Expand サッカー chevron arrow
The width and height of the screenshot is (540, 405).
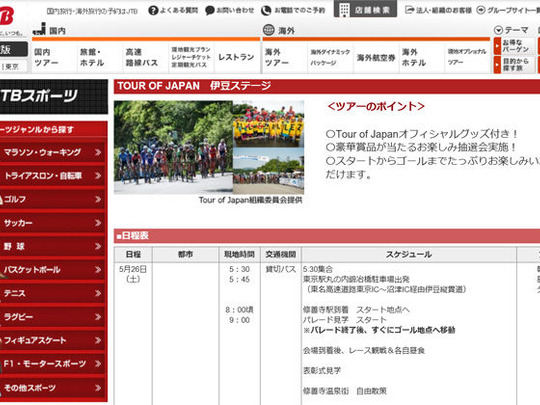point(98,223)
